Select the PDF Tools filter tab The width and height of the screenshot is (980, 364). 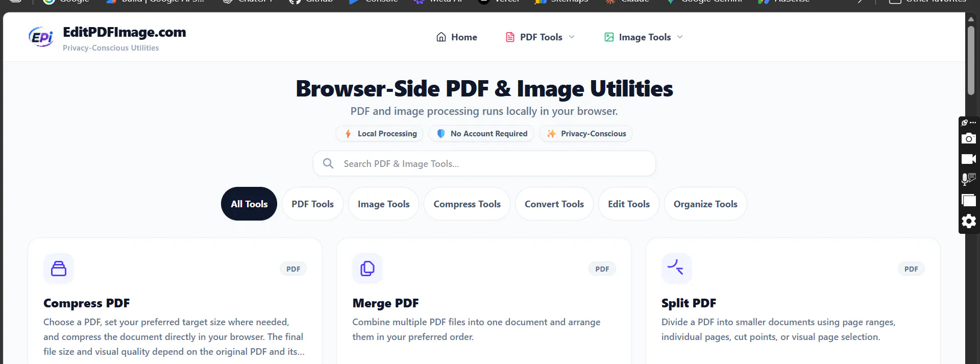point(312,204)
